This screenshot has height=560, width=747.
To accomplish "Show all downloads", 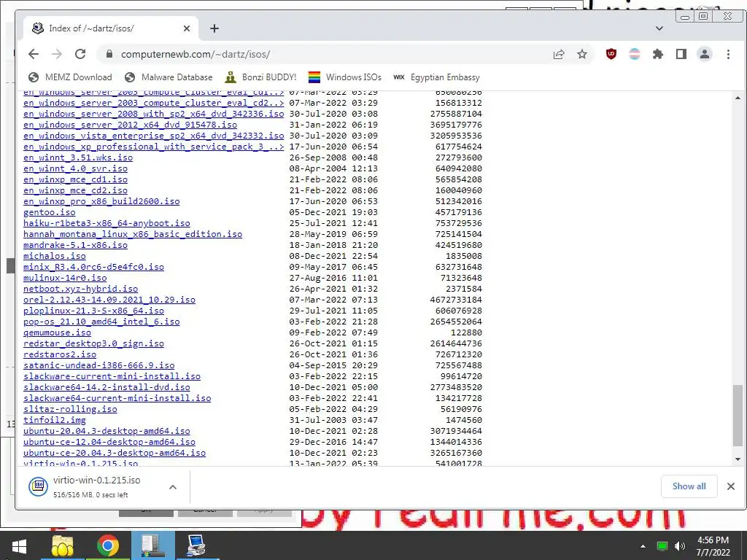I will click(689, 486).
